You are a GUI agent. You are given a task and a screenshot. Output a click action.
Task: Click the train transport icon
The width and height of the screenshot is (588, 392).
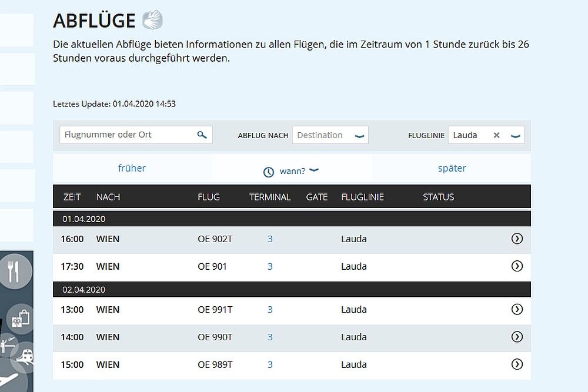[25, 356]
